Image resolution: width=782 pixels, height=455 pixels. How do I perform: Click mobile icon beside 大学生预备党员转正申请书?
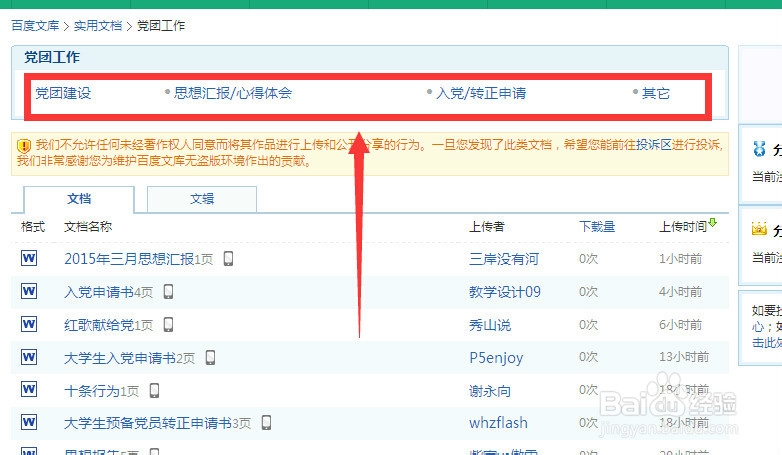(267, 423)
